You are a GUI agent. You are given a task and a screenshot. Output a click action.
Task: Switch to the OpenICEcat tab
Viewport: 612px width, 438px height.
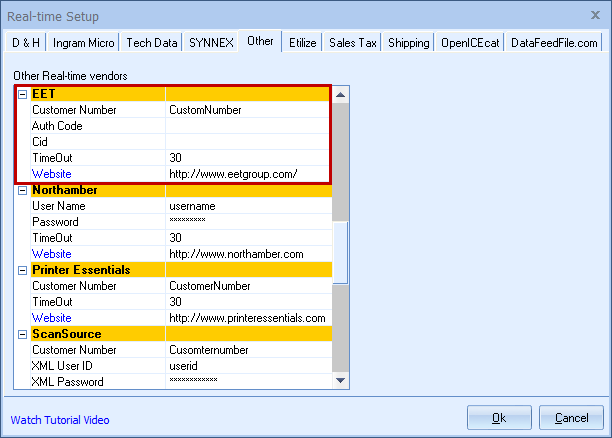[x=470, y=43]
